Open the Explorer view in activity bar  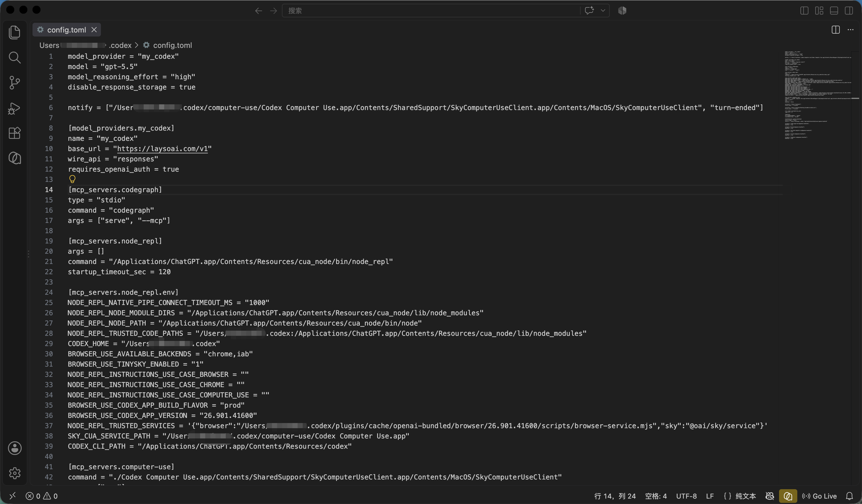[14, 32]
